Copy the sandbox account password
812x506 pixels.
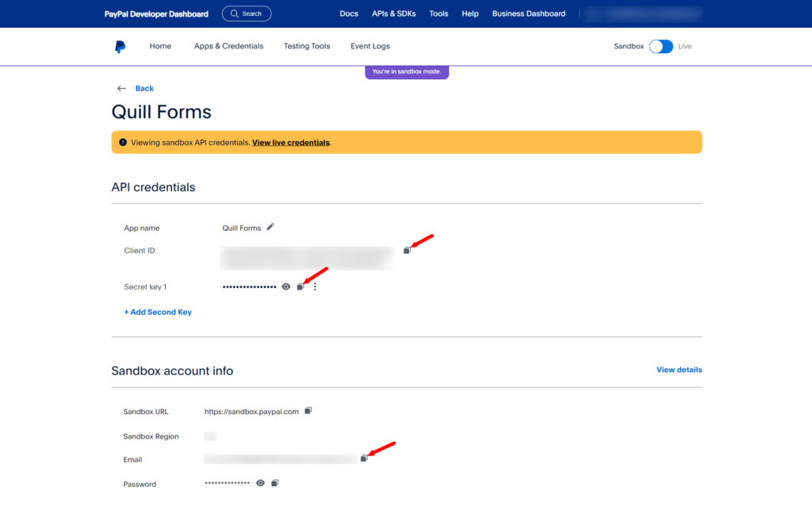click(x=275, y=483)
